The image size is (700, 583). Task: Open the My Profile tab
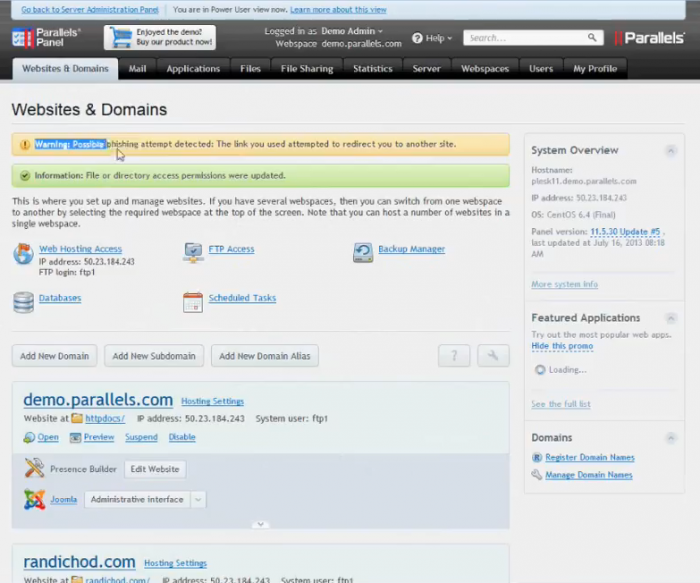click(595, 69)
